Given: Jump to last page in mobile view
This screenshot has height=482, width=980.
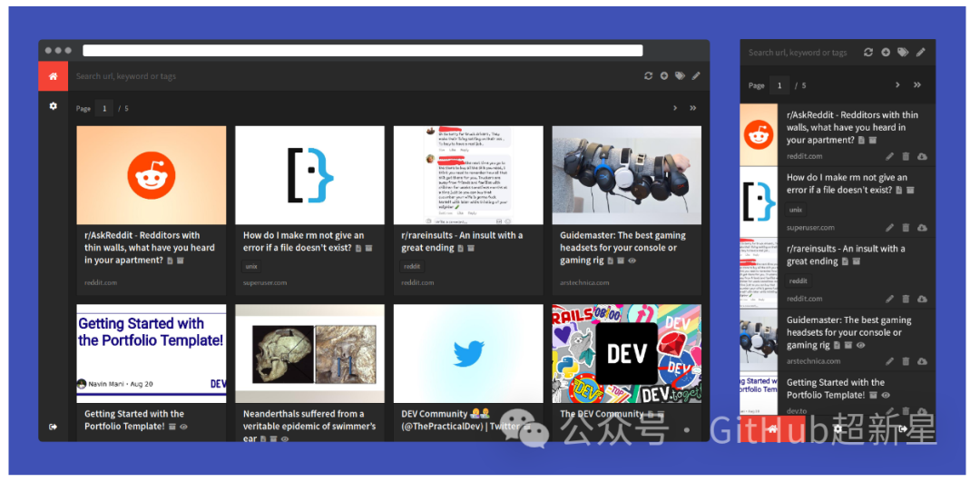Looking at the screenshot, I should [916, 85].
